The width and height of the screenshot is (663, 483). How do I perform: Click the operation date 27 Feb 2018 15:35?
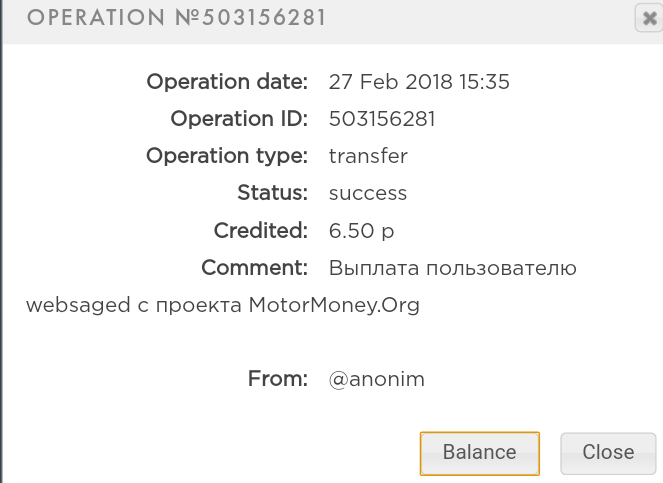pos(419,82)
